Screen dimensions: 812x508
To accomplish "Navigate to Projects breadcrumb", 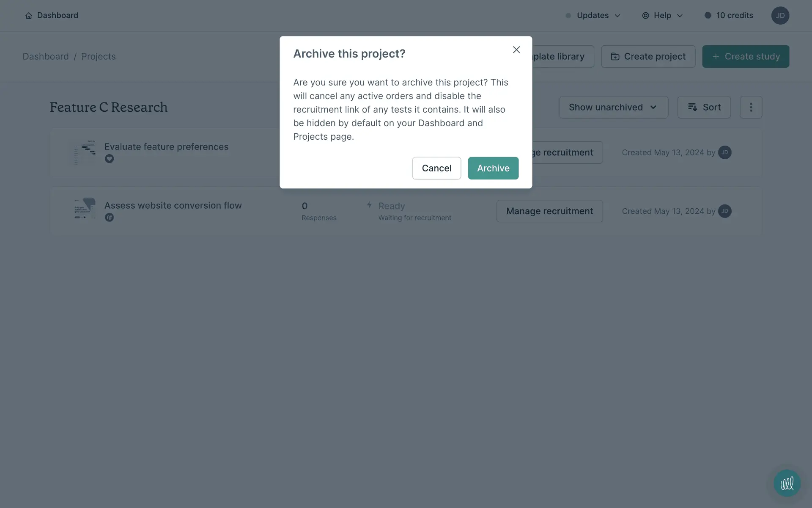I will (x=98, y=56).
